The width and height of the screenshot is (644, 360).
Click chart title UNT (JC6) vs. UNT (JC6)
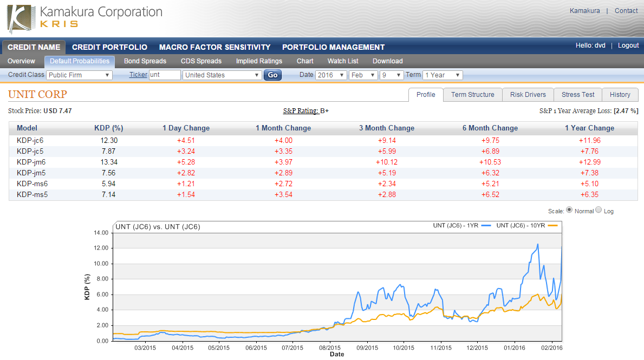(x=158, y=227)
